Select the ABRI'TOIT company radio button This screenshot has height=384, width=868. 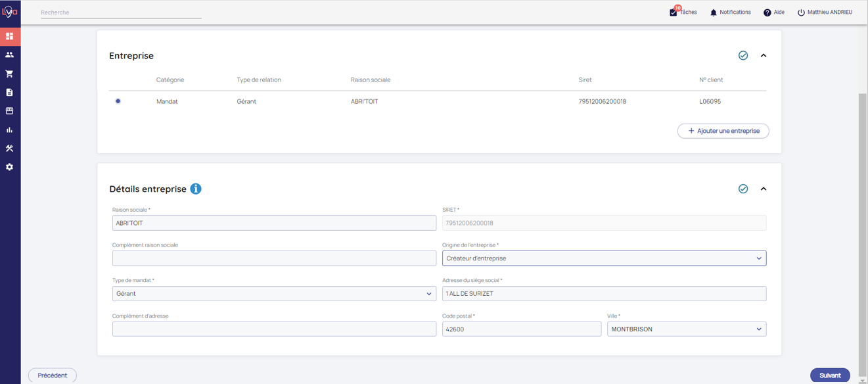[118, 101]
